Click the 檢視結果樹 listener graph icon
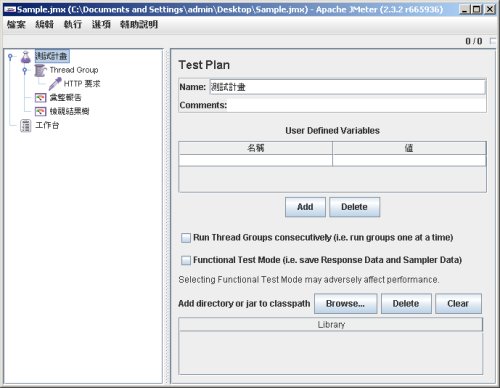Viewport: 500px width, 388px height. coord(40,111)
